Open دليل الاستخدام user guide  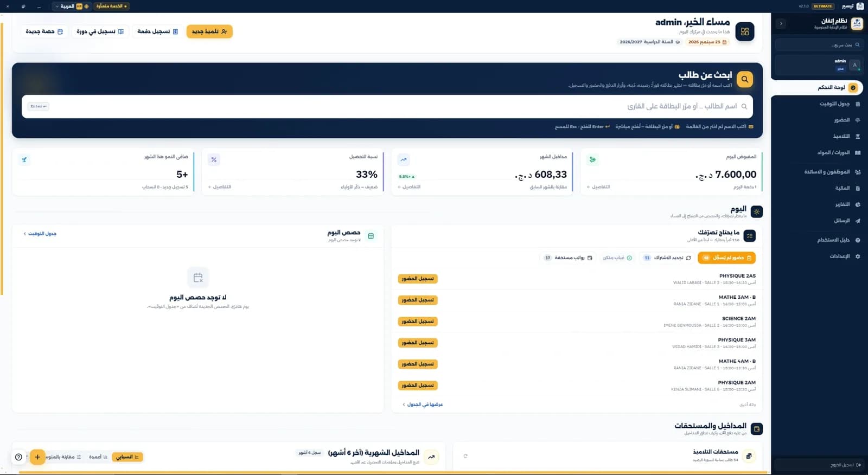(819, 240)
